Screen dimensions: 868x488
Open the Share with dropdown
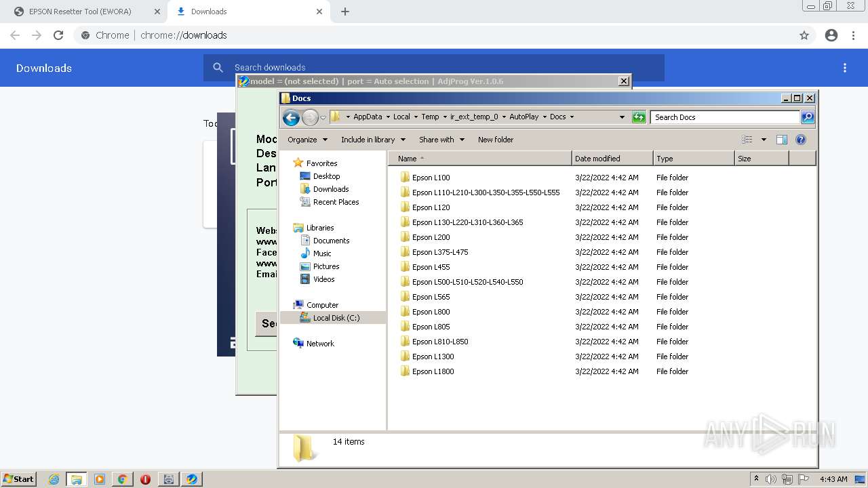441,140
